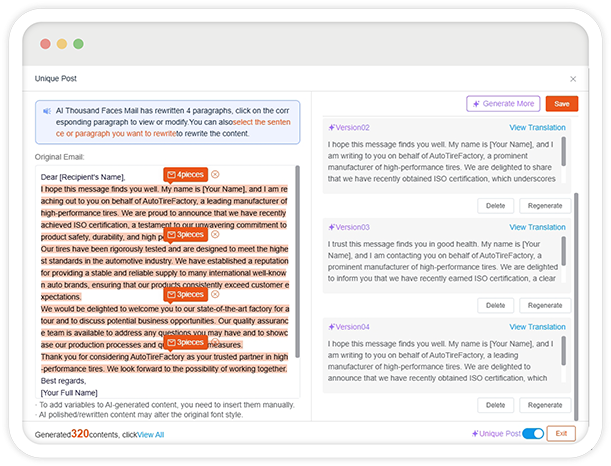Click the paragraph starting 'Thank you for considering'
Screen dimensions: 611x466
164,363
